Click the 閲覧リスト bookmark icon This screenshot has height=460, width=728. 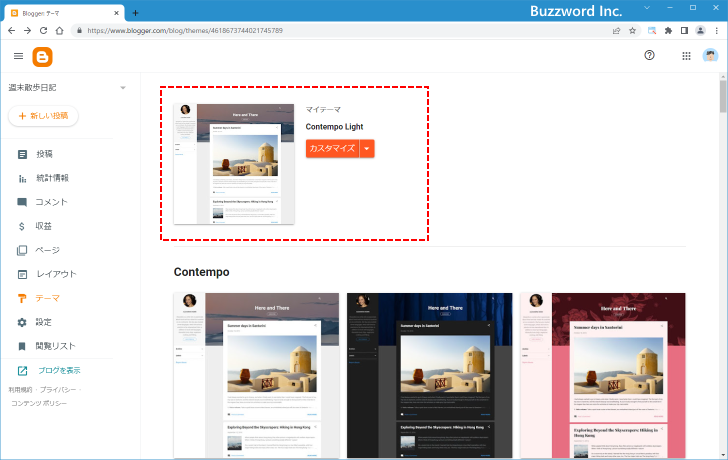pyautogui.click(x=22, y=346)
